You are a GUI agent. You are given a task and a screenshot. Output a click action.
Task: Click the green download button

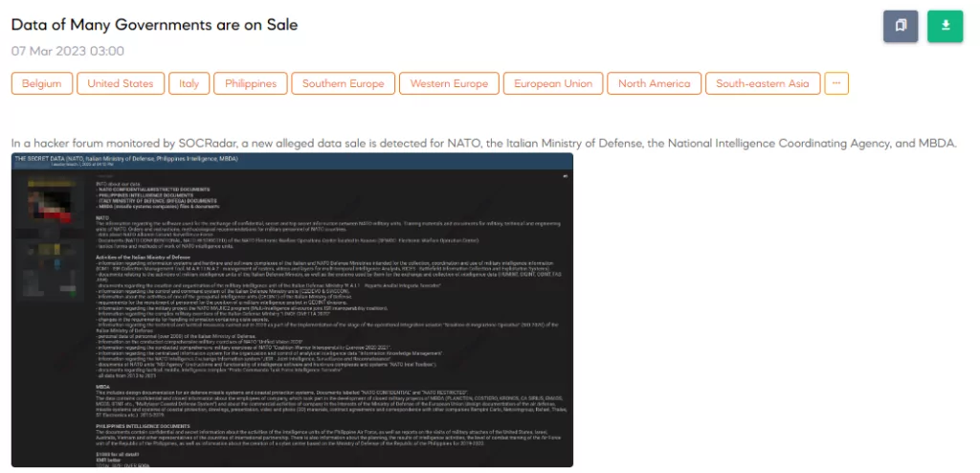coord(945,26)
